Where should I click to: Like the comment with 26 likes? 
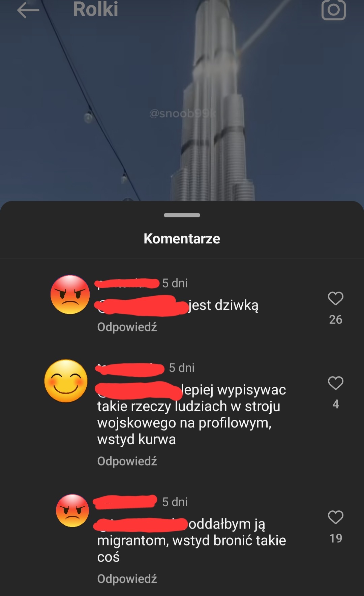335,298
